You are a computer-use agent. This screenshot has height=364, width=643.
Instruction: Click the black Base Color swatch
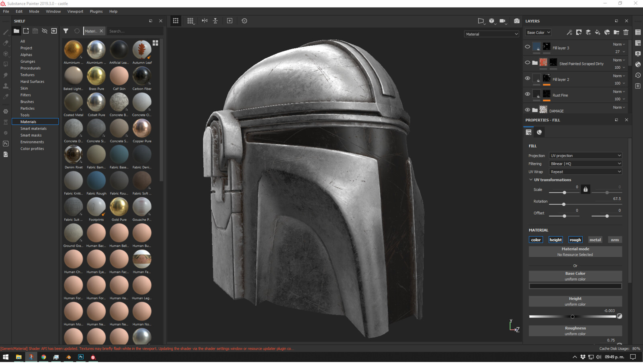tap(575, 286)
